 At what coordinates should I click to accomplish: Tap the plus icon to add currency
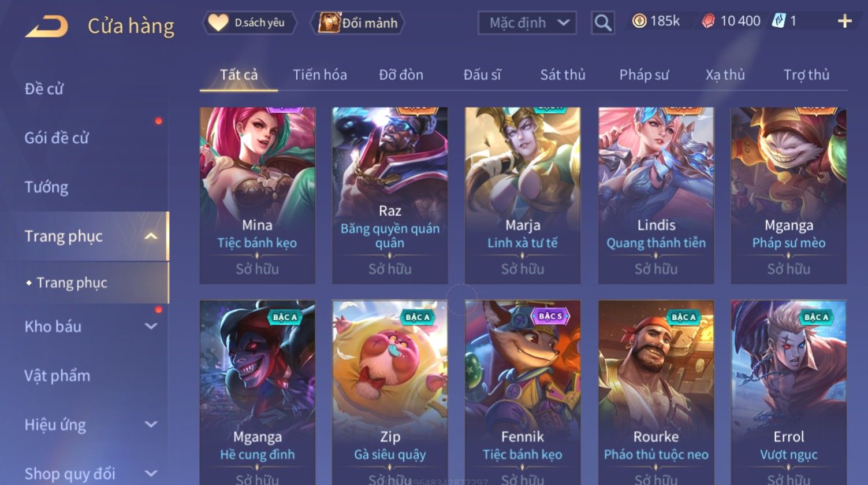coord(844,21)
